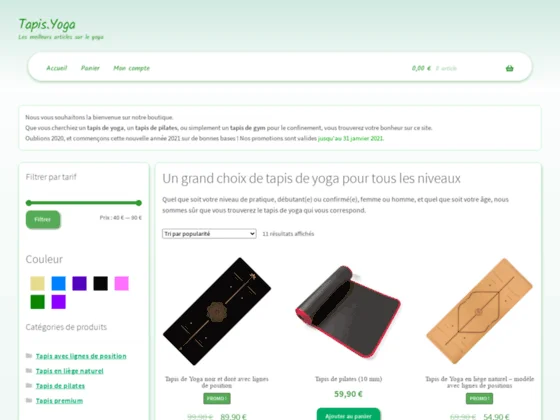Click folder icon beside Tapis premium
560x420 pixels.
coord(29,400)
